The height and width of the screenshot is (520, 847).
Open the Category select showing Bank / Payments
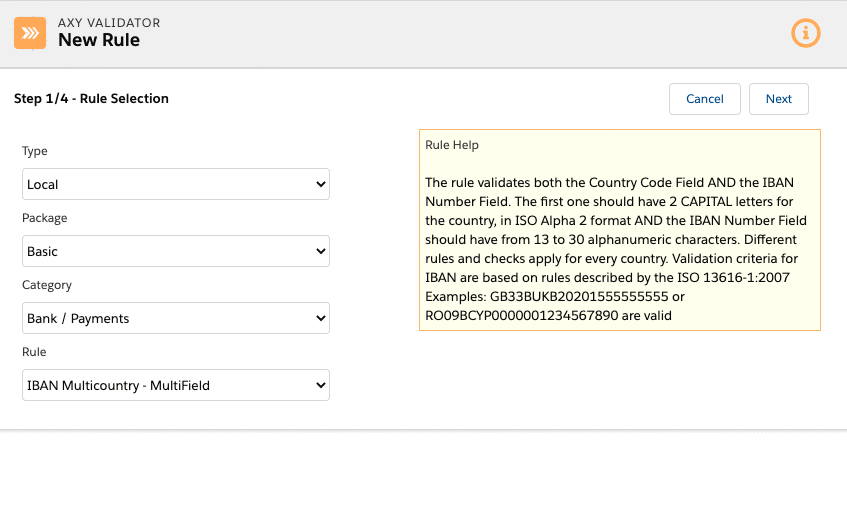click(176, 318)
